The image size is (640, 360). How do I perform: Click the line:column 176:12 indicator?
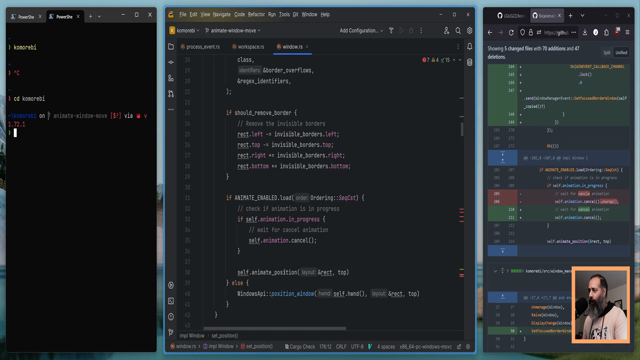325,347
